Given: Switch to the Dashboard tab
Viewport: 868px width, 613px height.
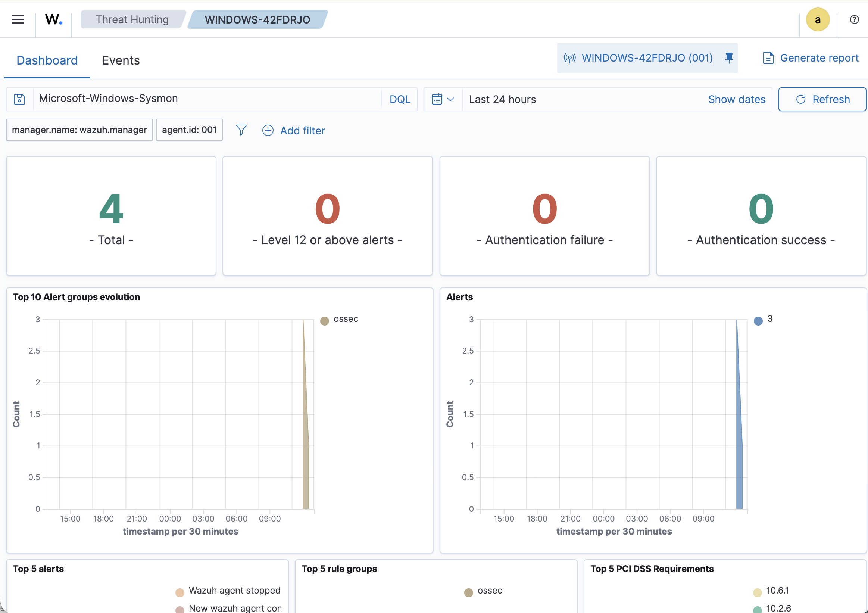Looking at the screenshot, I should coord(47,60).
